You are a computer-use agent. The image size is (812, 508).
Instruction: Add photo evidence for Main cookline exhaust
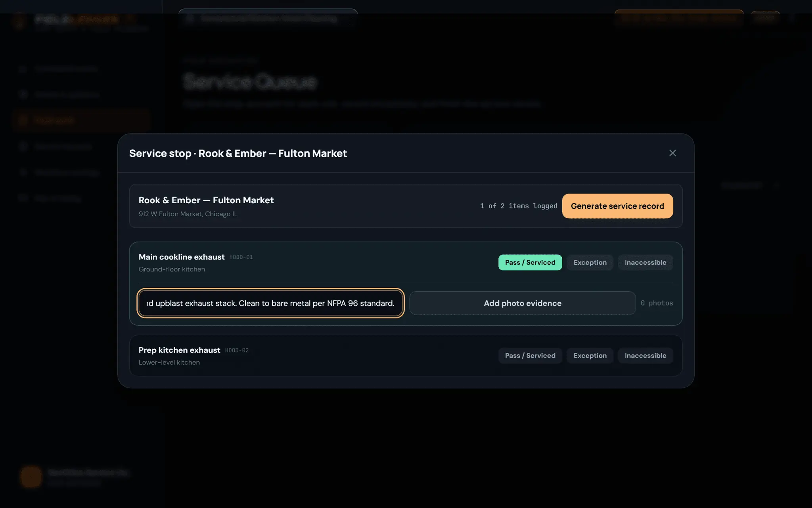(523, 303)
